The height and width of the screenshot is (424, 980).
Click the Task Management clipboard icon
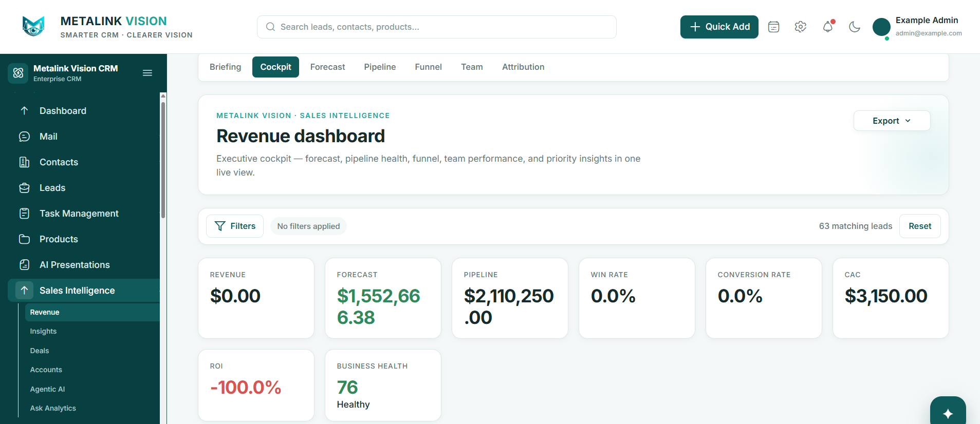(24, 214)
